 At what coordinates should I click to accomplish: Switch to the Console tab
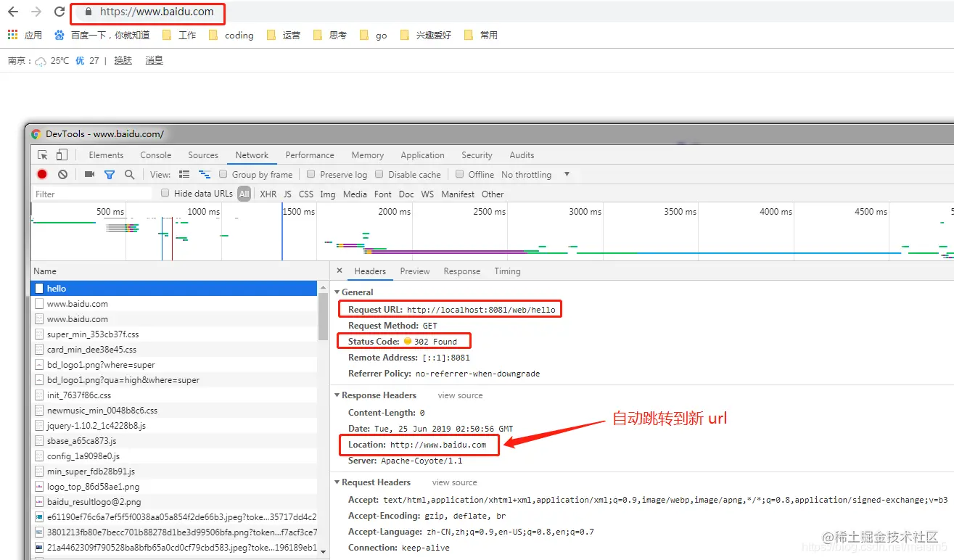156,155
